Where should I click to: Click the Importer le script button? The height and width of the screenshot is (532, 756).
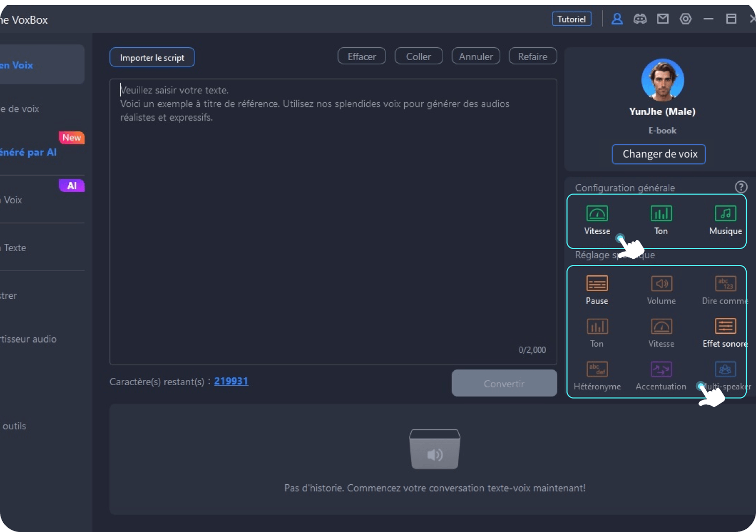pos(152,58)
